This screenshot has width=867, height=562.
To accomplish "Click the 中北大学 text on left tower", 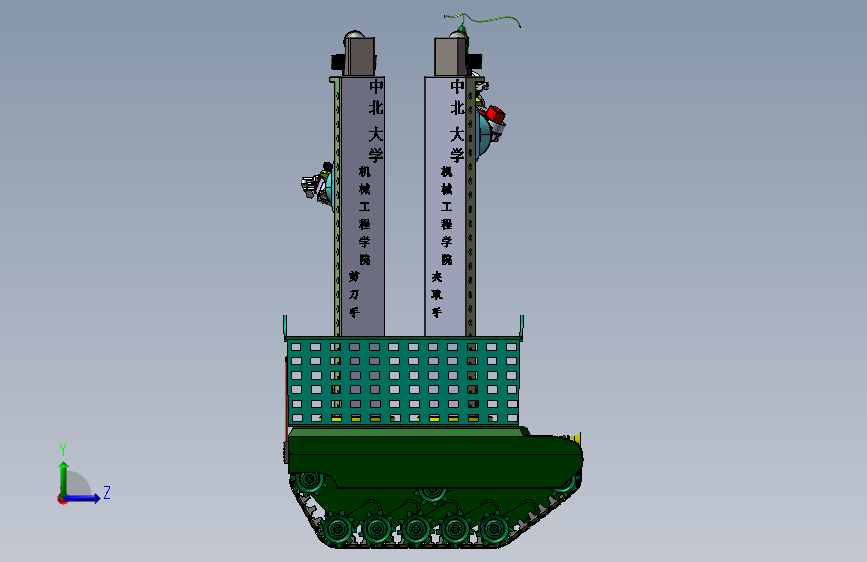I will click(376, 121).
